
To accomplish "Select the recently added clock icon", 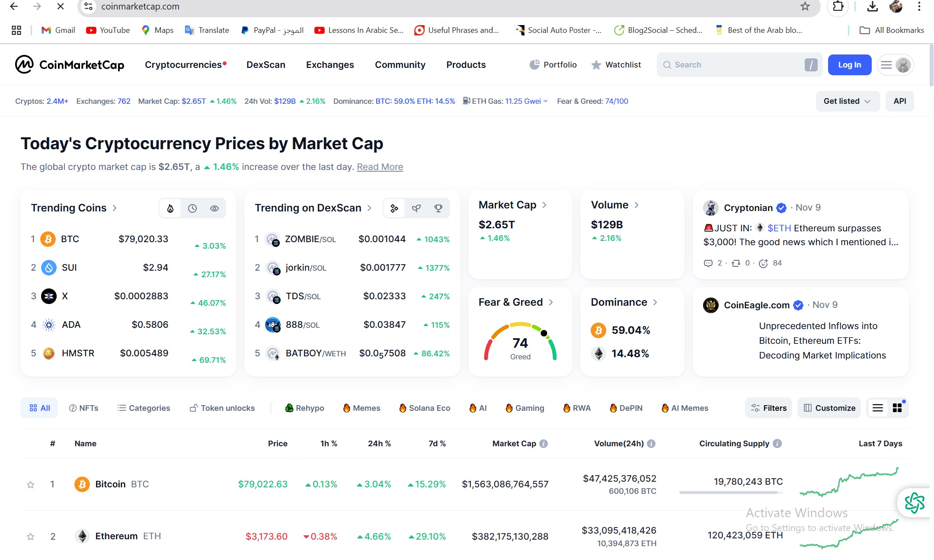I will click(x=192, y=208).
